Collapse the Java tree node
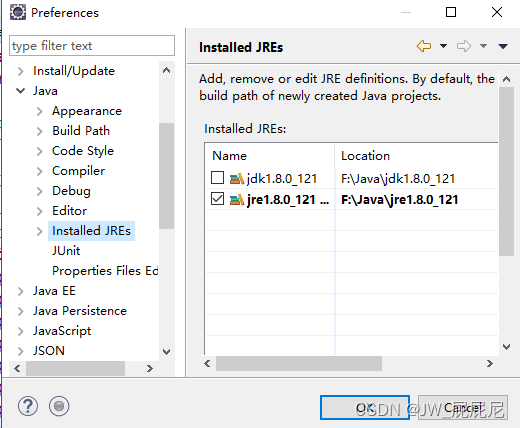The width and height of the screenshot is (520, 428). [x=21, y=91]
